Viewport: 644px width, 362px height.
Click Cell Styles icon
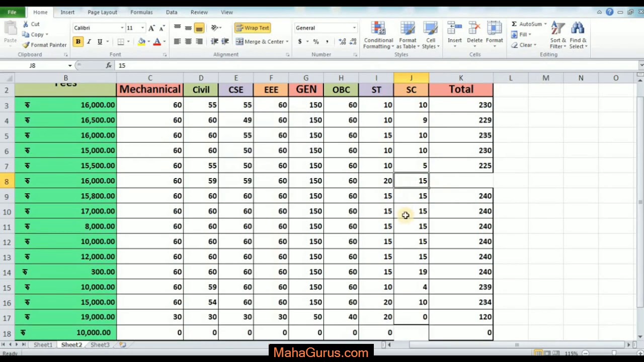pyautogui.click(x=431, y=29)
